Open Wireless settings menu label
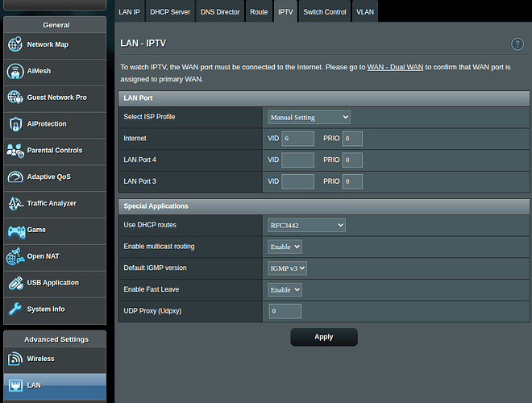The image size is (532, 403). pos(41,359)
